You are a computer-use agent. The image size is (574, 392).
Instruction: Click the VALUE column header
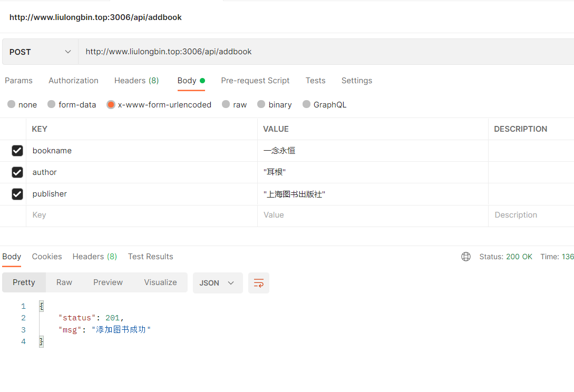click(276, 129)
